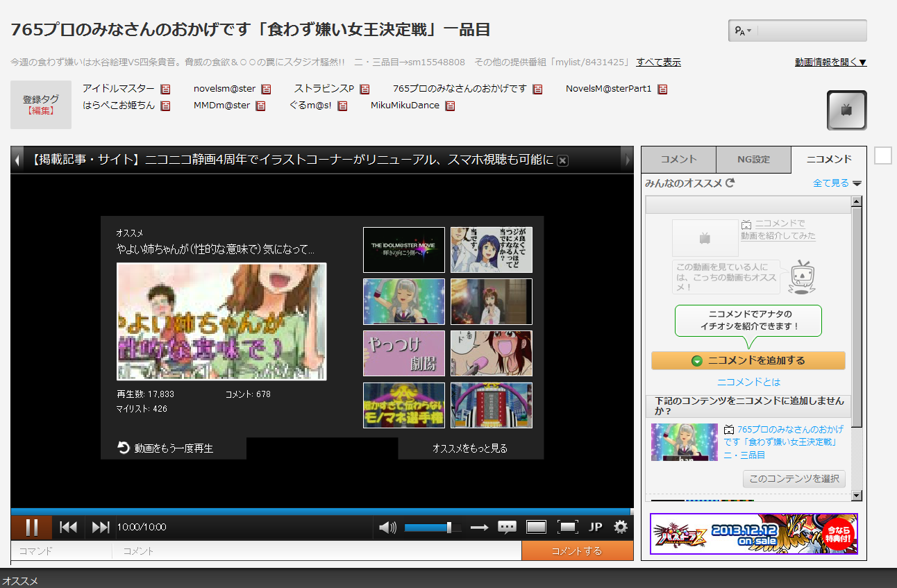Focus the コマンド input field

62,551
